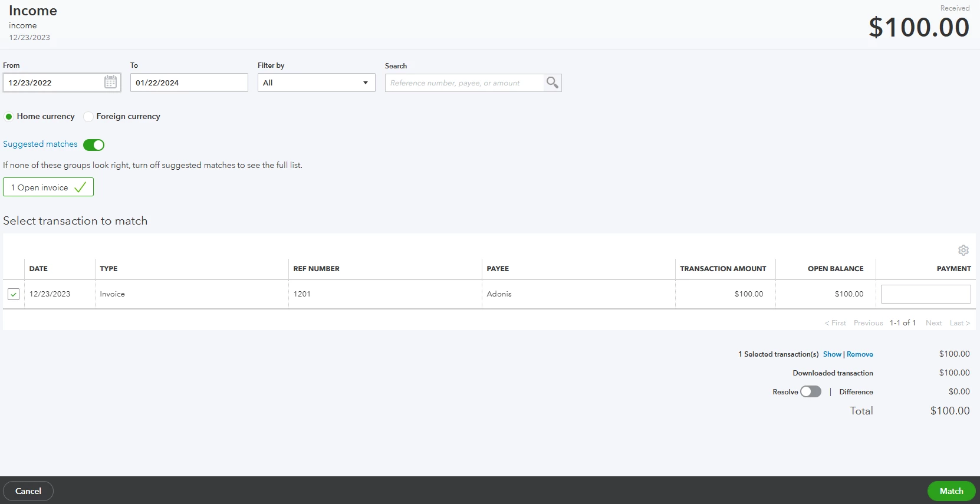Go to Next results page
This screenshot has height=504, width=980.
pos(933,323)
